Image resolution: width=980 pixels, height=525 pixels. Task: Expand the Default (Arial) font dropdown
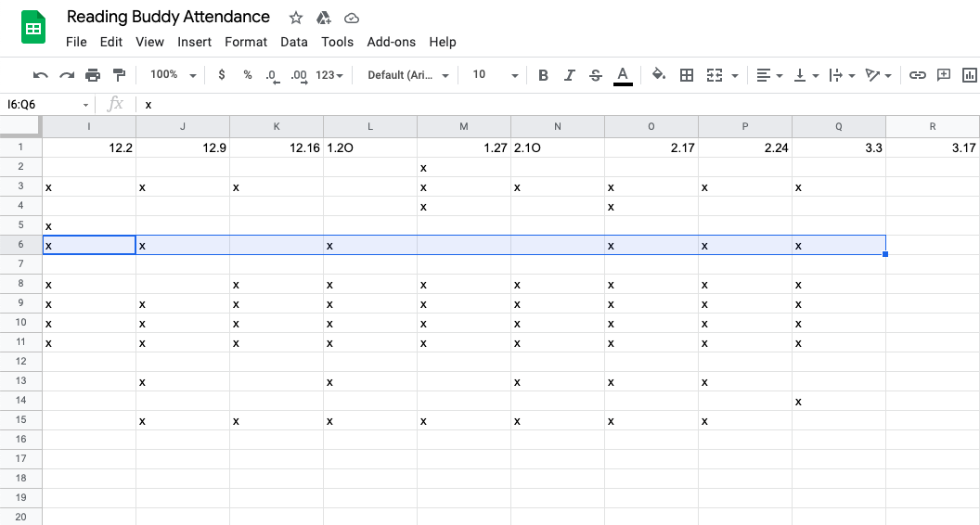408,75
